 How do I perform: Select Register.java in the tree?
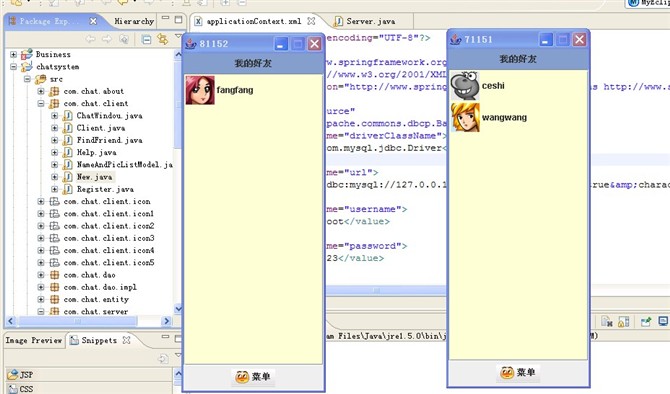tap(105, 189)
